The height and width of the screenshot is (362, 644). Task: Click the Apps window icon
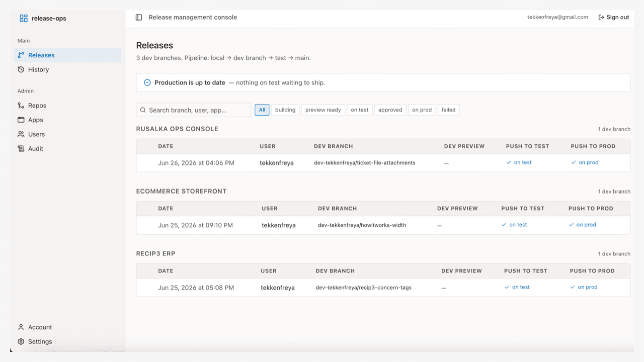(x=21, y=120)
